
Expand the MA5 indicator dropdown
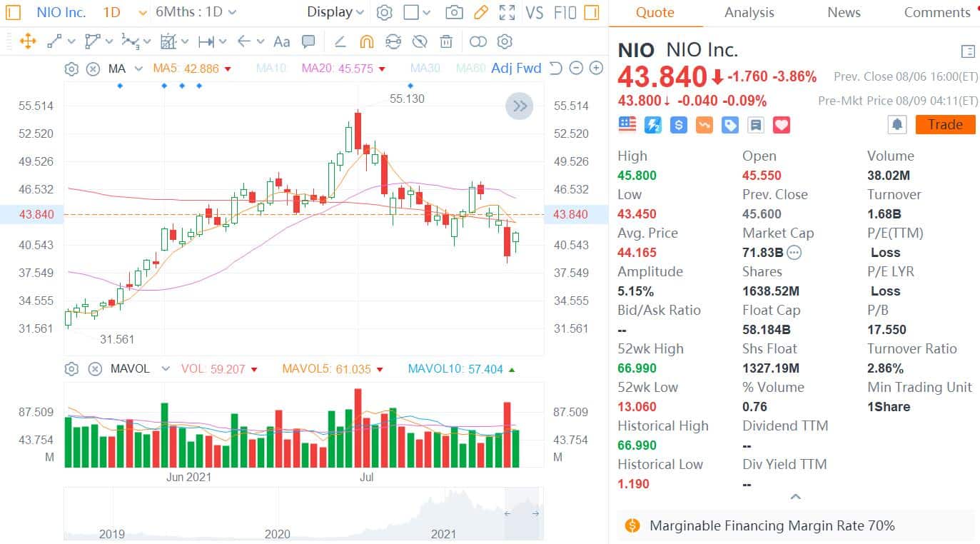(227, 69)
